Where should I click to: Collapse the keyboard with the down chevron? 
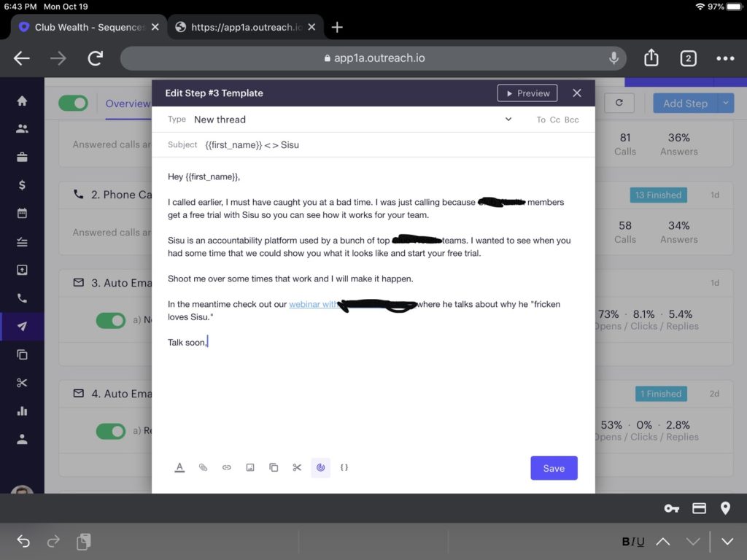click(727, 542)
